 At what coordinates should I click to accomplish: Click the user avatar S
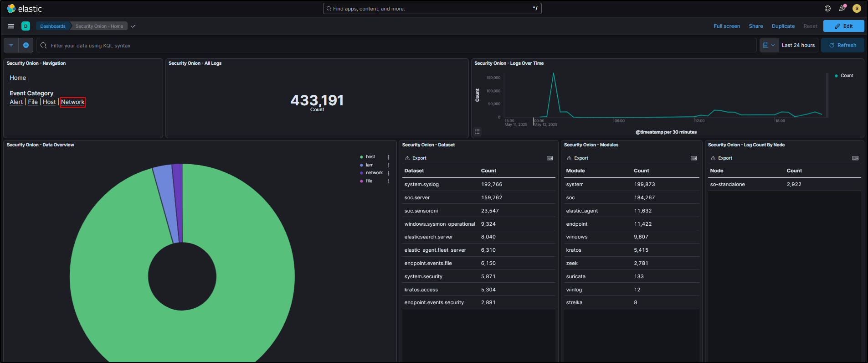[857, 8]
